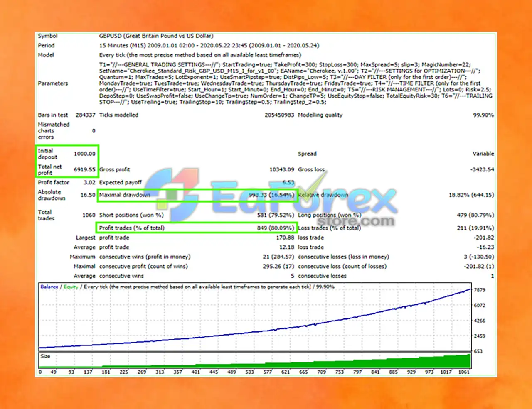The image size is (532, 409).
Task: Click the Maximal drawdown highlighted row
Action: point(197,195)
